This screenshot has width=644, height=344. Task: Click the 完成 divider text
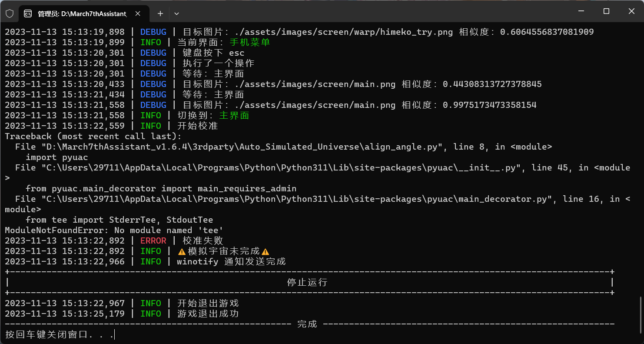[x=307, y=324]
